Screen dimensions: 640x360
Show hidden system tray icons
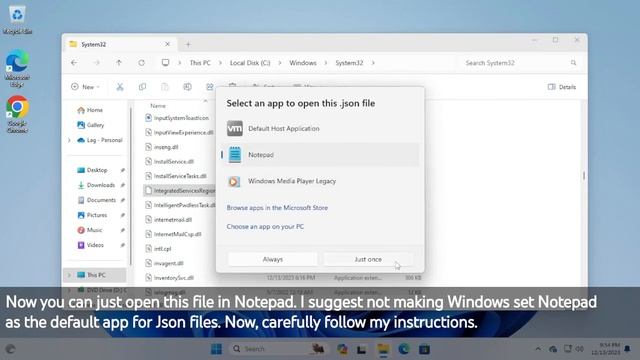(x=538, y=349)
